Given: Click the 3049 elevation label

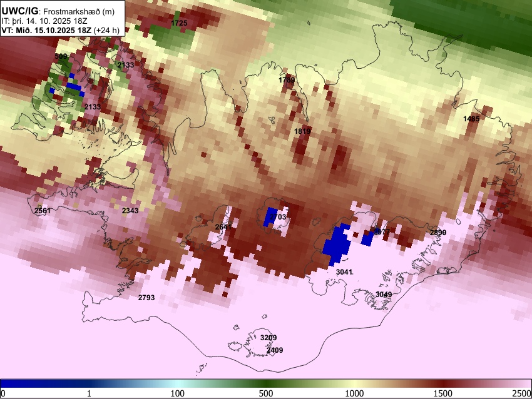Looking at the screenshot, I should (384, 295).
